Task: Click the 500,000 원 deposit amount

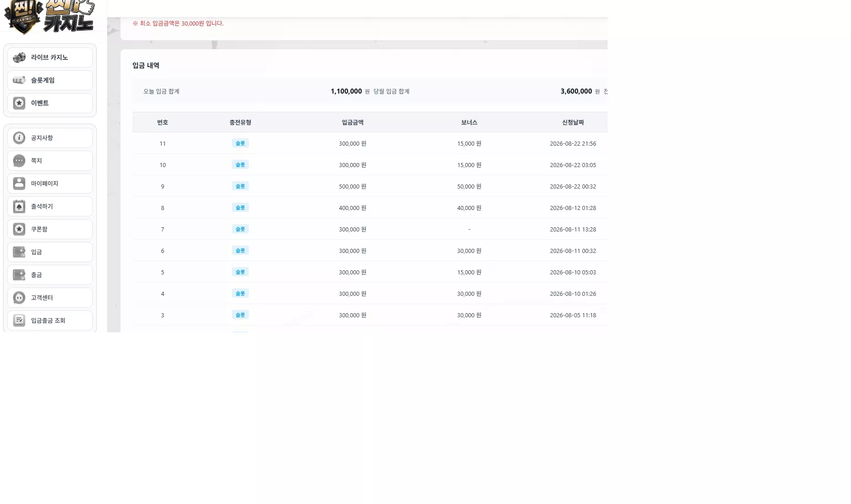Action: click(352, 186)
